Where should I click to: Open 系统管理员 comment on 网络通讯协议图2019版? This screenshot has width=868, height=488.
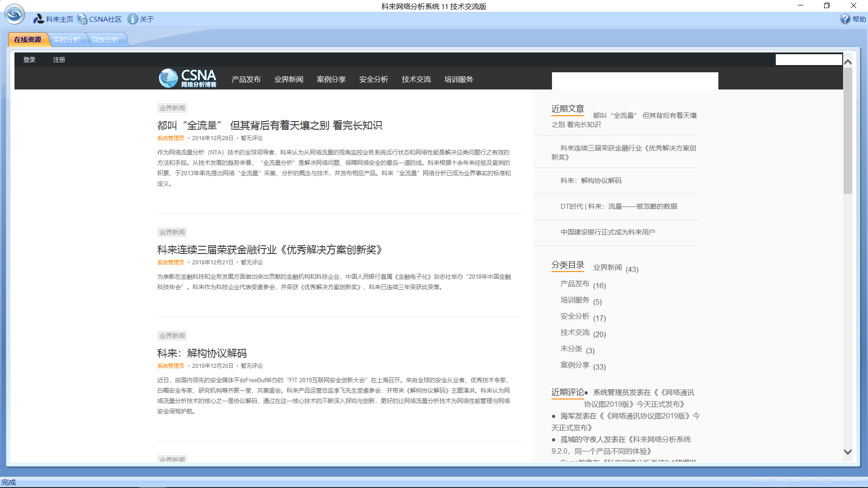click(x=639, y=399)
